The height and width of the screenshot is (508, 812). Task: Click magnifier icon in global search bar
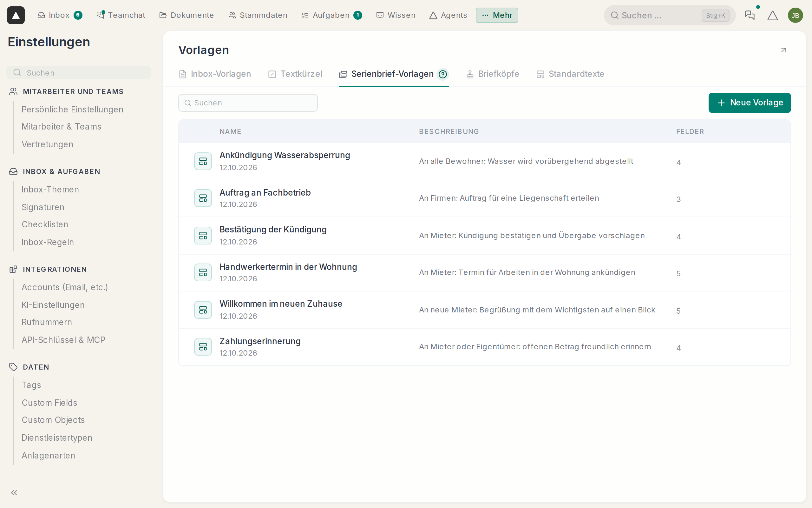coord(614,16)
